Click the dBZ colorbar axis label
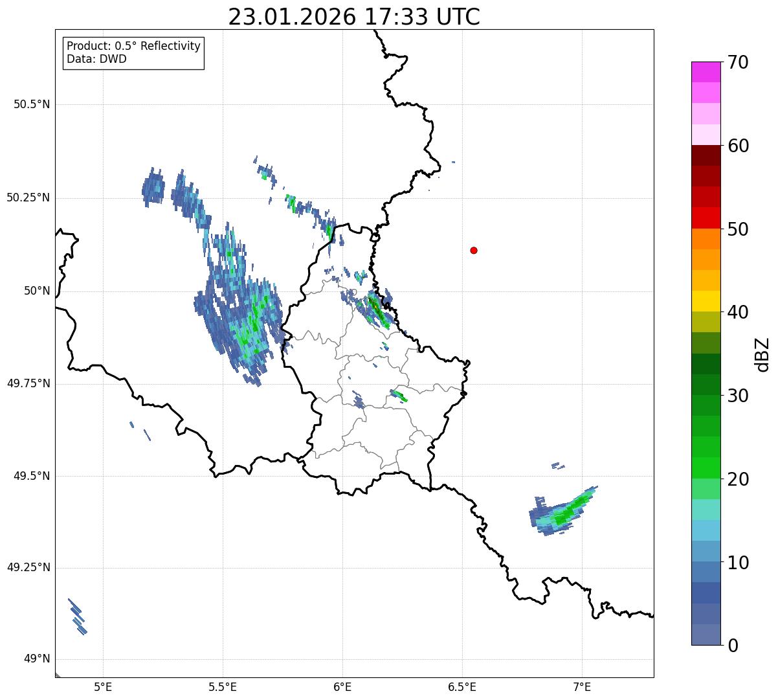Viewport: 778px width, 700px height. (x=762, y=354)
